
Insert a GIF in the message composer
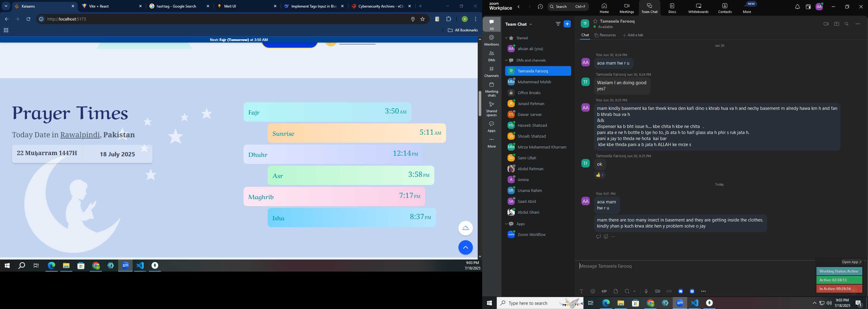point(604,291)
